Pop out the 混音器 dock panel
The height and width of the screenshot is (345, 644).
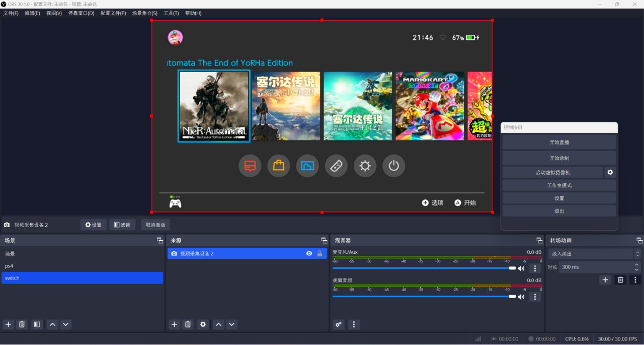[x=539, y=240]
